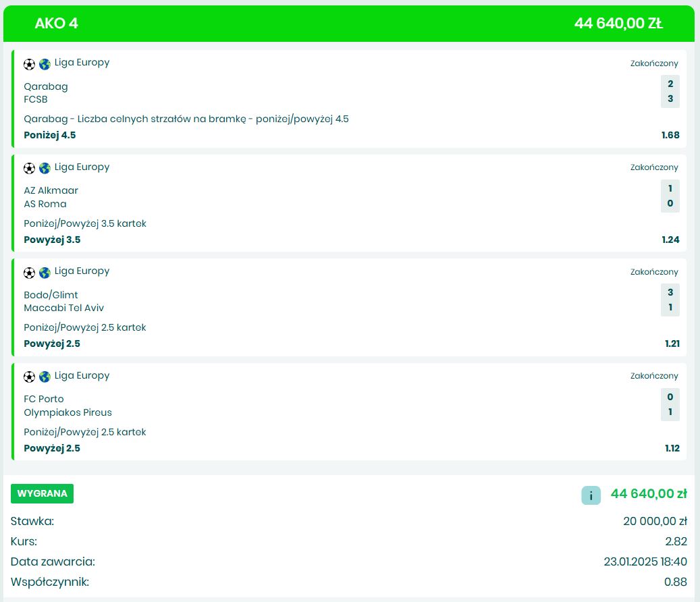Click the soccer ball icon above FC Porto
Screen dimensions: 700x602
point(29,377)
